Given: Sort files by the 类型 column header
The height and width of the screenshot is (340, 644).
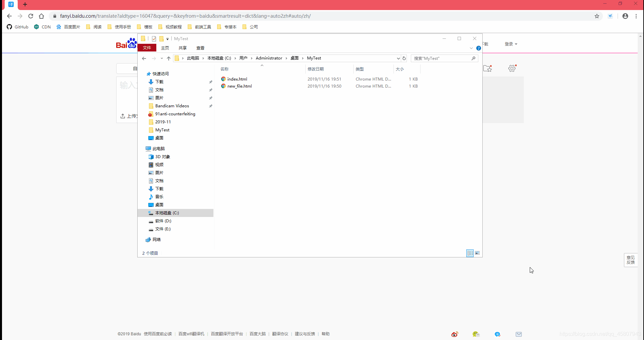Looking at the screenshot, I should coord(360,69).
